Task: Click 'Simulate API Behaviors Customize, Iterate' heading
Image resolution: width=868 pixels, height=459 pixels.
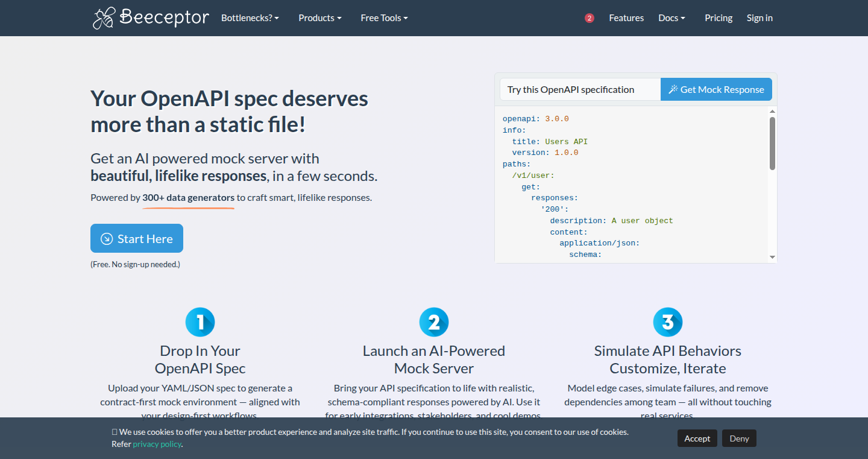Action: [x=668, y=359]
